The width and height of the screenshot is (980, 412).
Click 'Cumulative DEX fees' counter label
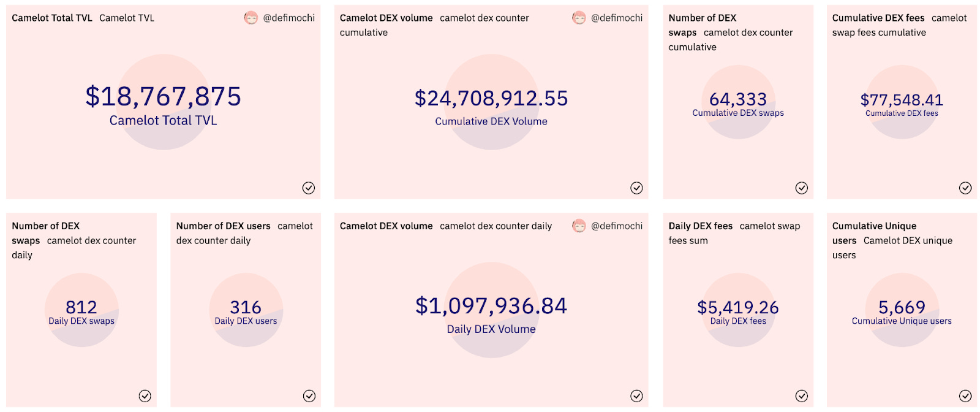pos(902,113)
